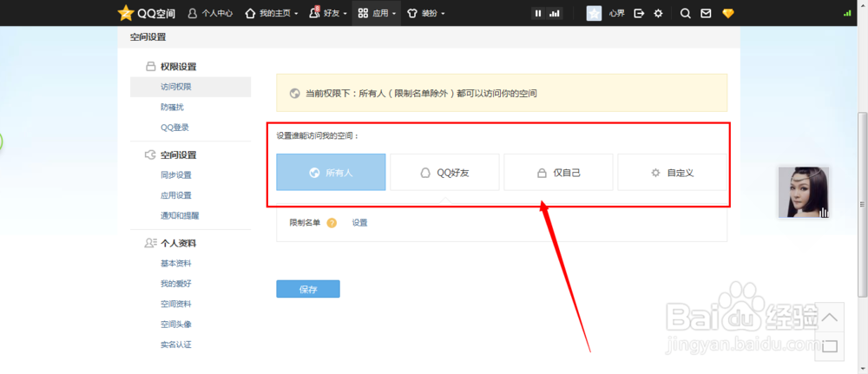Click the green signal bars icon
Screen dimensions: 868x374
847,13
